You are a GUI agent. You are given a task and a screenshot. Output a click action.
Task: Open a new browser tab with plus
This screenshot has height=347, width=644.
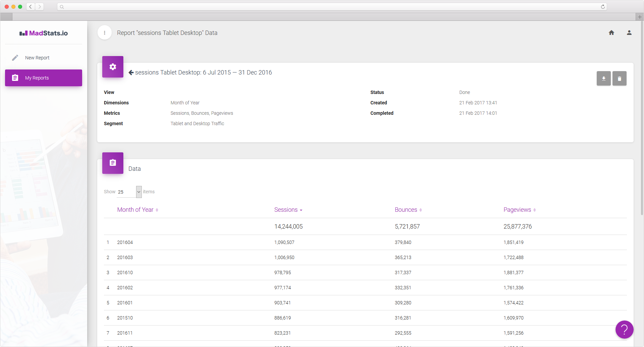click(640, 17)
